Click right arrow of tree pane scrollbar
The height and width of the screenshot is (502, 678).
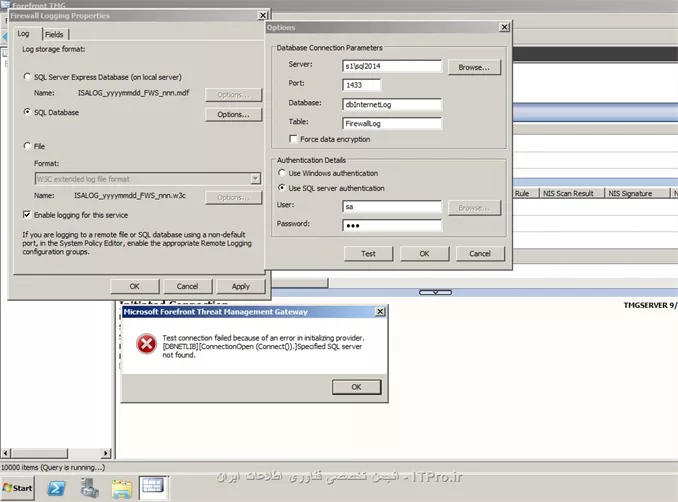[x=106, y=453]
